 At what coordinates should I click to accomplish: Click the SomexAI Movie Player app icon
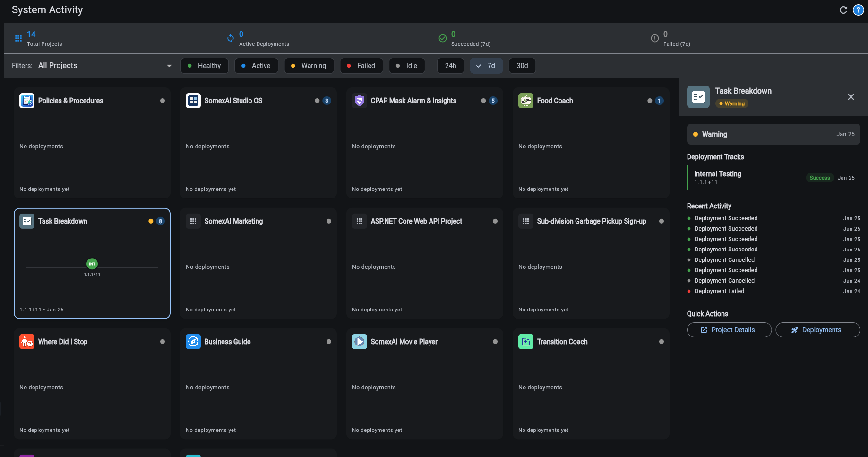(x=359, y=341)
